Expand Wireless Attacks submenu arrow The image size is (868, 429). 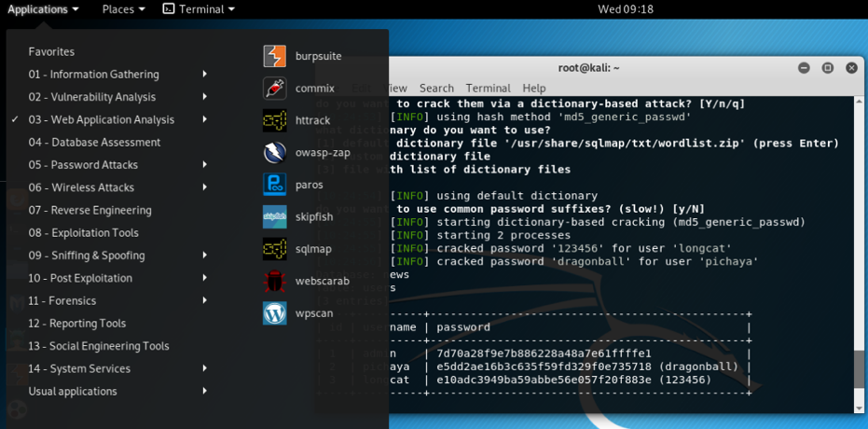tap(205, 187)
